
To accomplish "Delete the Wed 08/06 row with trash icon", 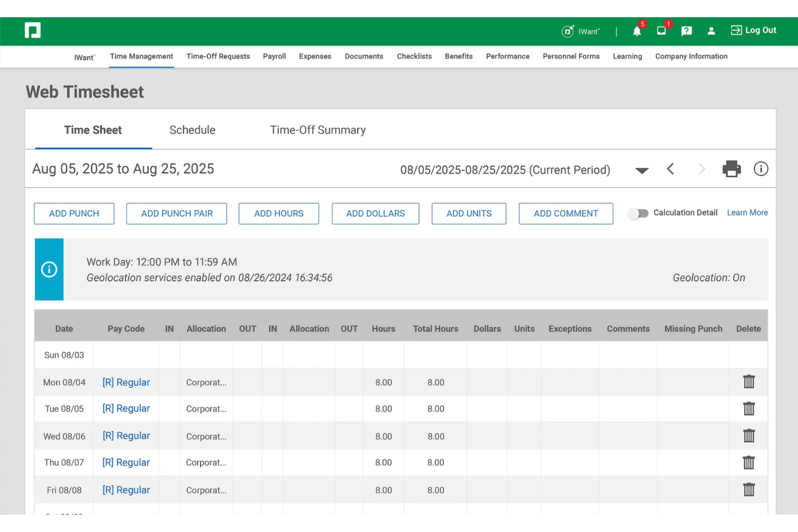I will click(749, 436).
